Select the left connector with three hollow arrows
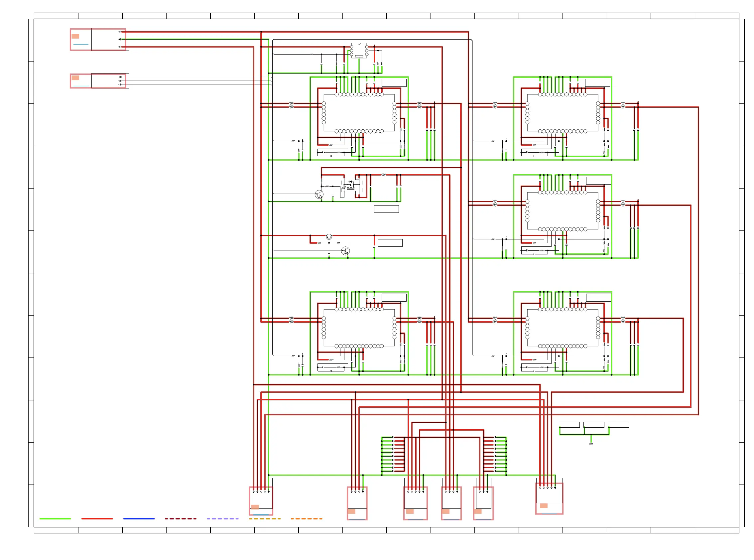Image resolution: width=754 pixels, height=560 pixels. 98,81
